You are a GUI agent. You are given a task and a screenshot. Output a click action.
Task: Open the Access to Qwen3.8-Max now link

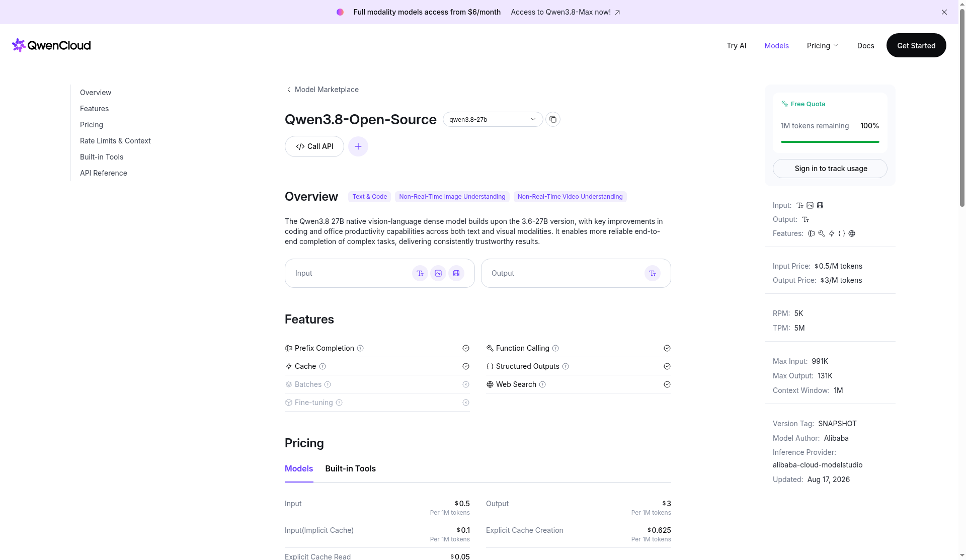point(566,12)
